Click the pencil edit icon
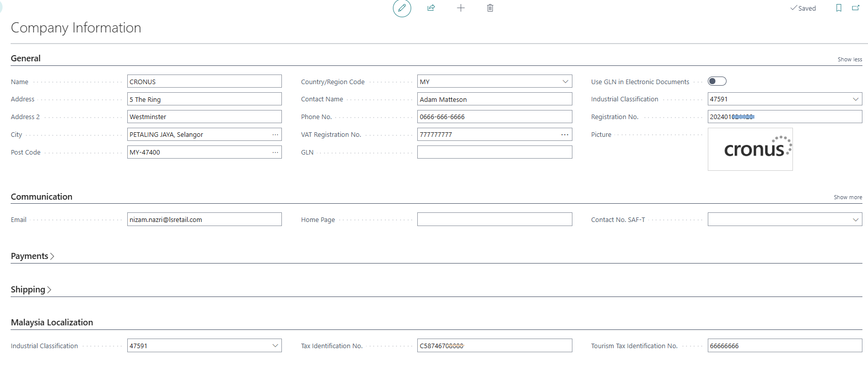Viewport: 868px width, 372px height. tap(402, 8)
